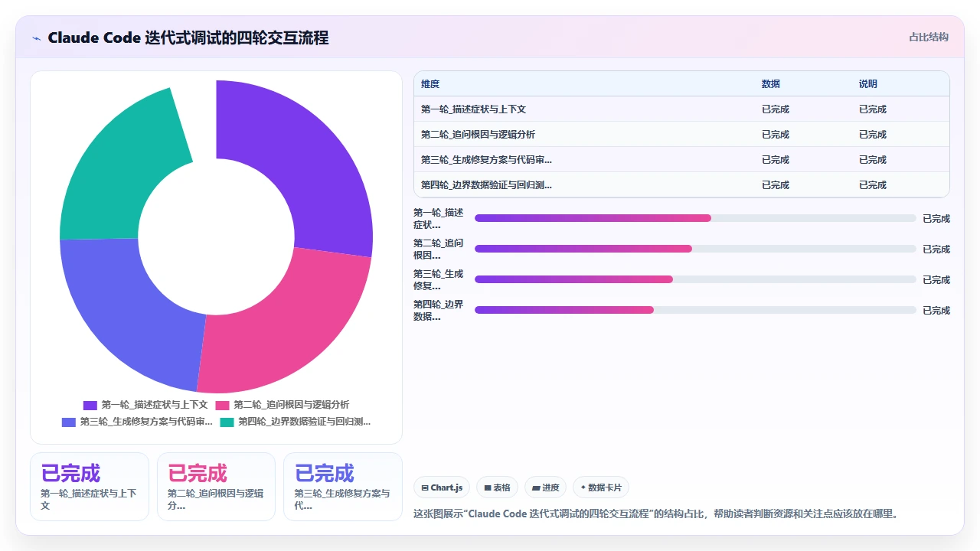Image resolution: width=980 pixels, height=551 pixels.
Task: Click the 维度 table column header
Action: pyautogui.click(x=430, y=84)
